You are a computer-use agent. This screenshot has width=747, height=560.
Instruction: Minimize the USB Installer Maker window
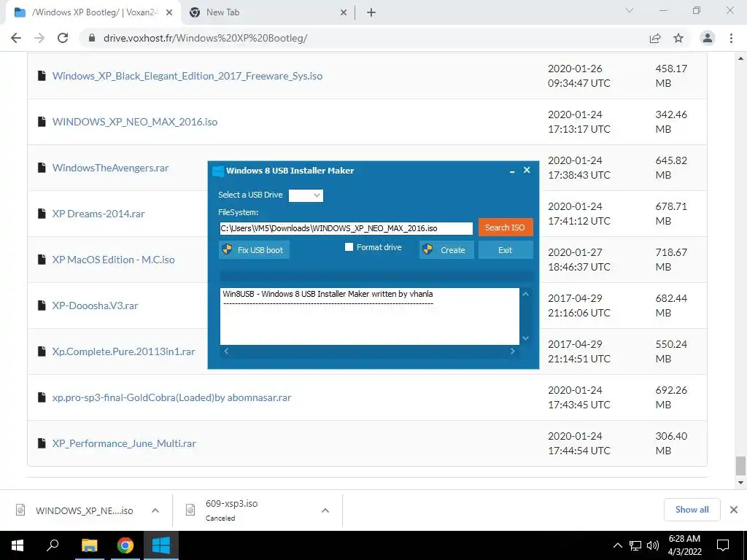[x=512, y=171]
